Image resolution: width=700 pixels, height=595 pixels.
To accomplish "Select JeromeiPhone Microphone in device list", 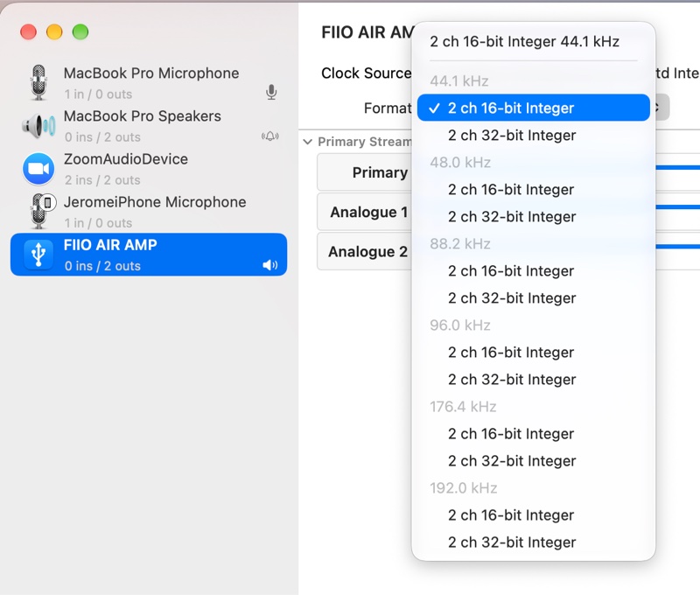I will 149,212.
